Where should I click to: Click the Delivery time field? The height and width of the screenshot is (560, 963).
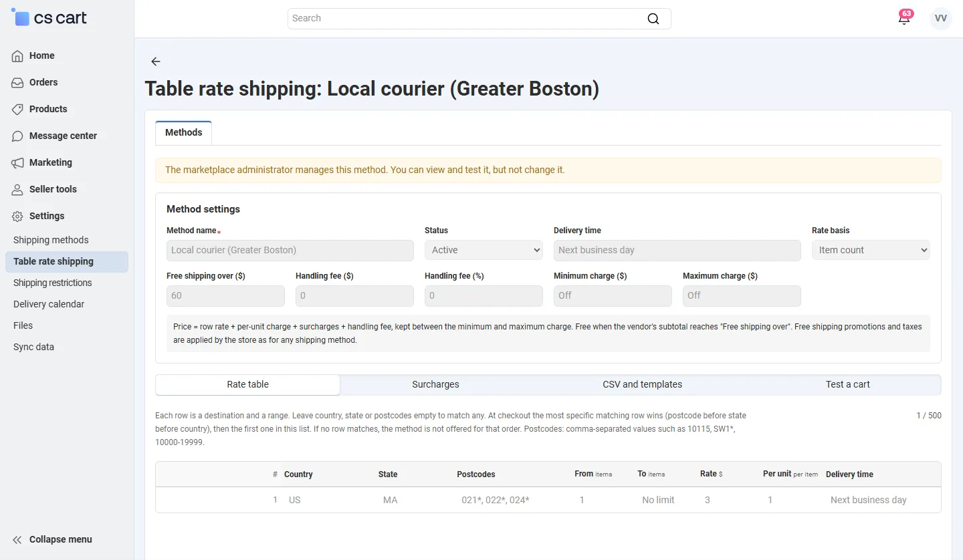point(677,250)
